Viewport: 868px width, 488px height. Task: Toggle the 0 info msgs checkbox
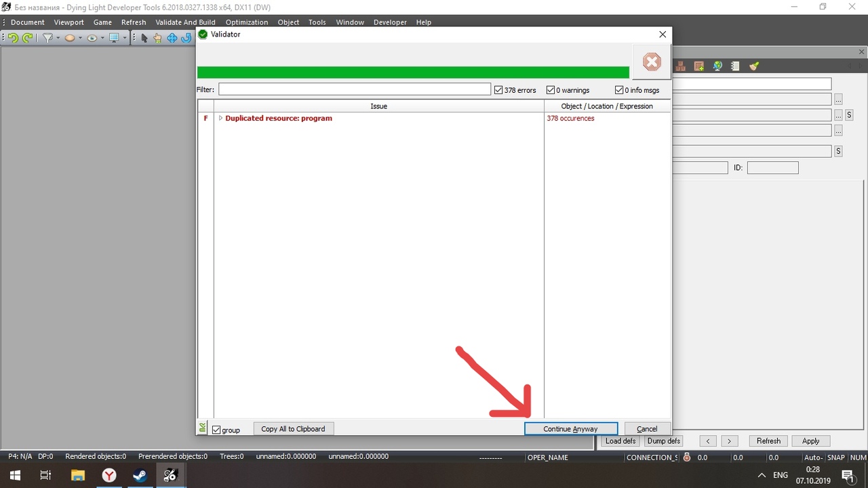[x=619, y=90]
